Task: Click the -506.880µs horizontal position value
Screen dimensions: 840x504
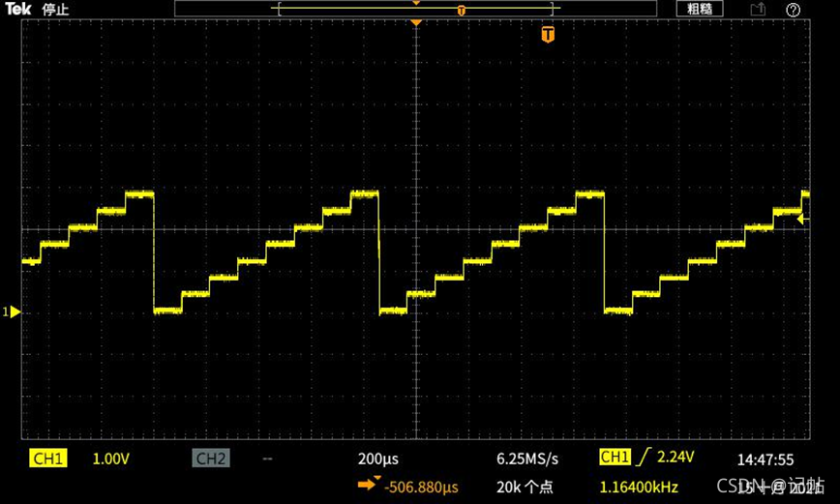Action: coord(421,487)
